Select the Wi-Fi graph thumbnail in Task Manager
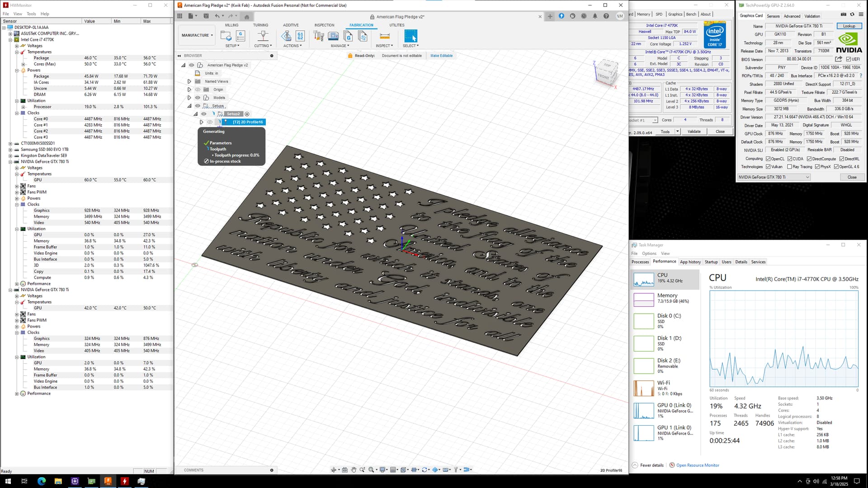 pos(644,388)
